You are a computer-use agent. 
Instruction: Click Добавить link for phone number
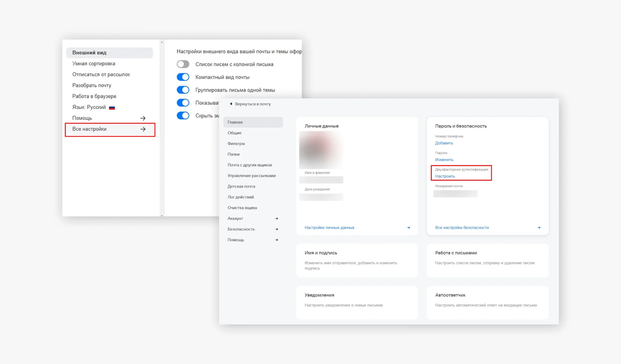coord(444,143)
